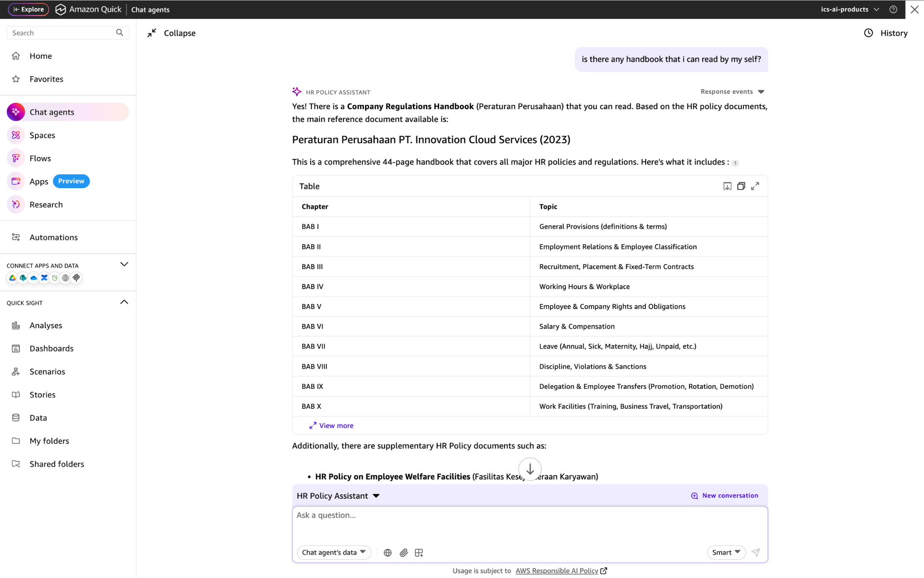Click the paperclip-style connector icon in sidebar

76,278
